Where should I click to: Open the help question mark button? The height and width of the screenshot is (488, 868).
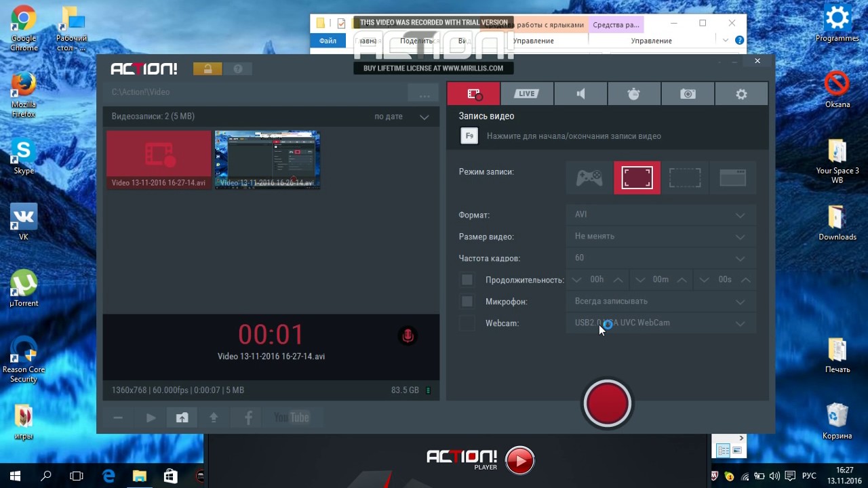(238, 69)
